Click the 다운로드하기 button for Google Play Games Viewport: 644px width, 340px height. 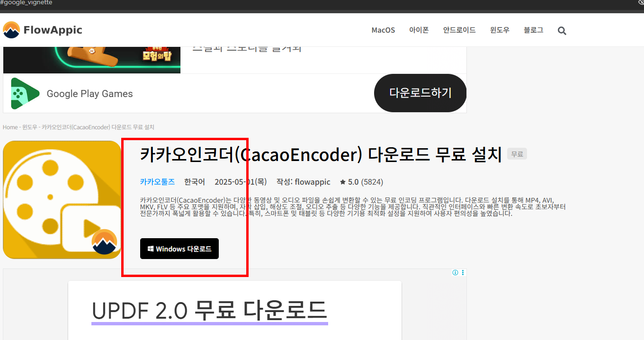[x=420, y=93]
